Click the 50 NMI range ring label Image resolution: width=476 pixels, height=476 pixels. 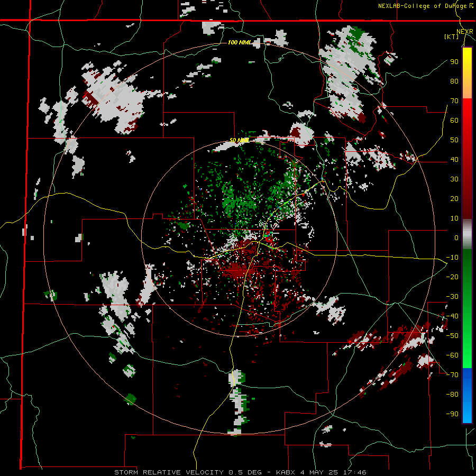pyautogui.click(x=239, y=140)
